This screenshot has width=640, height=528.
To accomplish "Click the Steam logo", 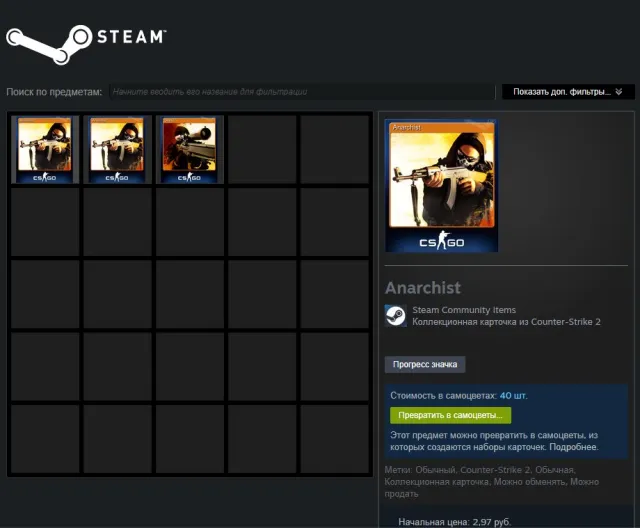I will (86, 44).
